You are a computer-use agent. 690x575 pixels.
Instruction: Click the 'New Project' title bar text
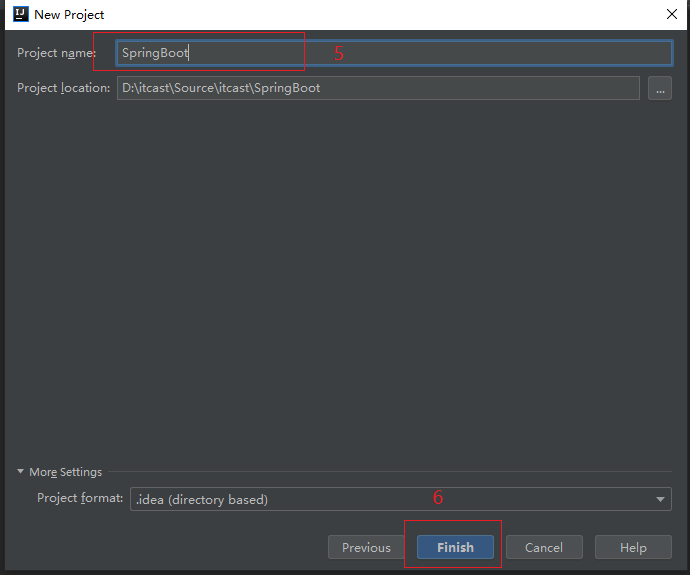coord(69,15)
